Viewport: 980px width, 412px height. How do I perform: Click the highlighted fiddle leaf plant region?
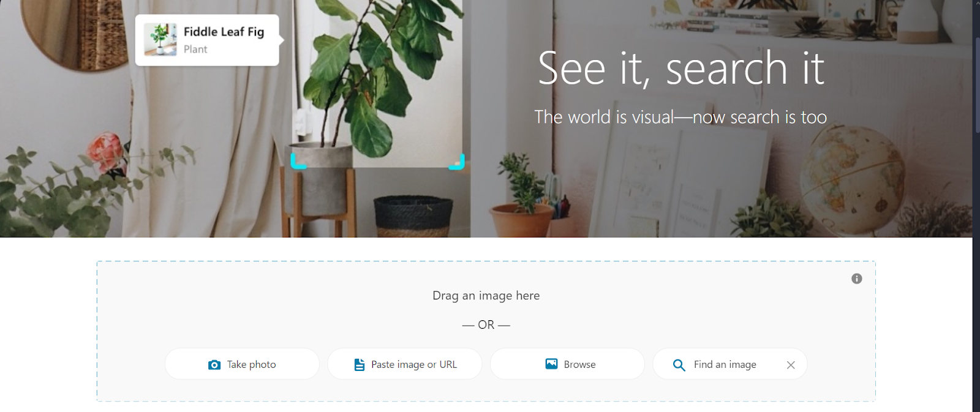pos(377,83)
